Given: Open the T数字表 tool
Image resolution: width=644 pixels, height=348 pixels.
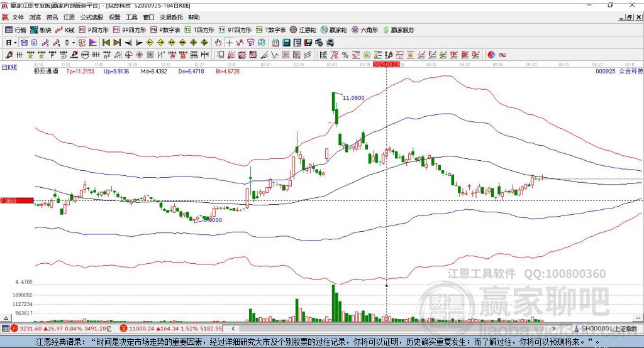Looking at the screenshot, I should coord(270,30).
